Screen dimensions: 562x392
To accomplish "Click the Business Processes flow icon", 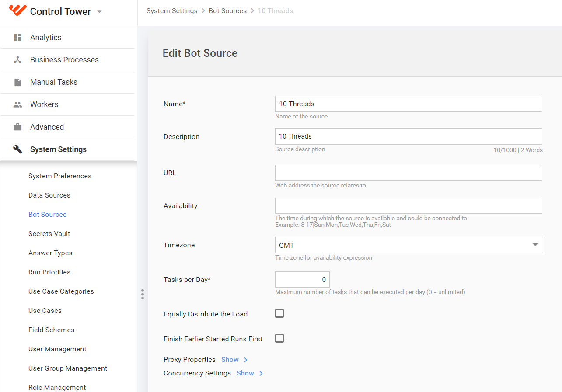I will point(17,60).
